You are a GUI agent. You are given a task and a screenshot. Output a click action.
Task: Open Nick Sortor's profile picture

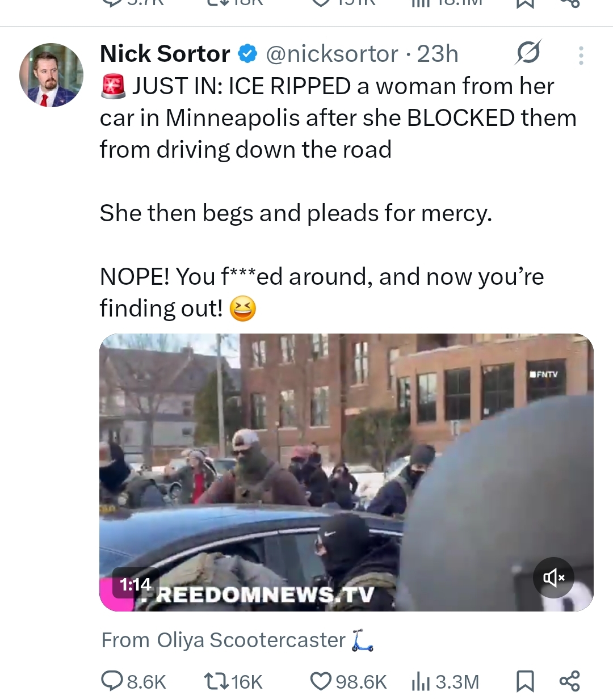(x=51, y=75)
